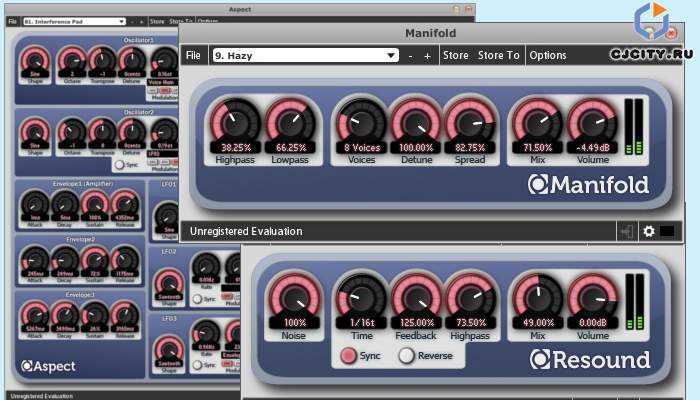
Task: Click the Aspect logo
Action: 50,366
